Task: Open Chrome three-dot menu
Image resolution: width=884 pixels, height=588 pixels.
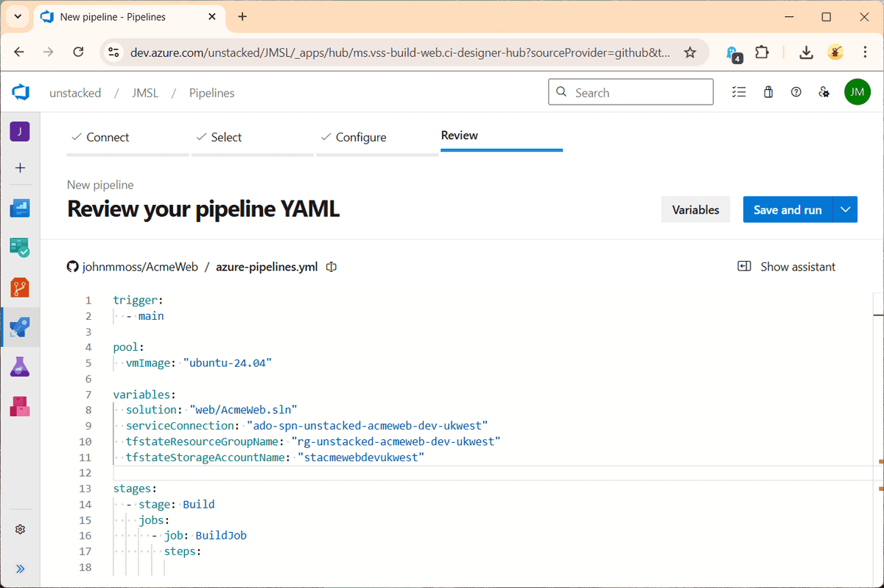Action: click(865, 52)
